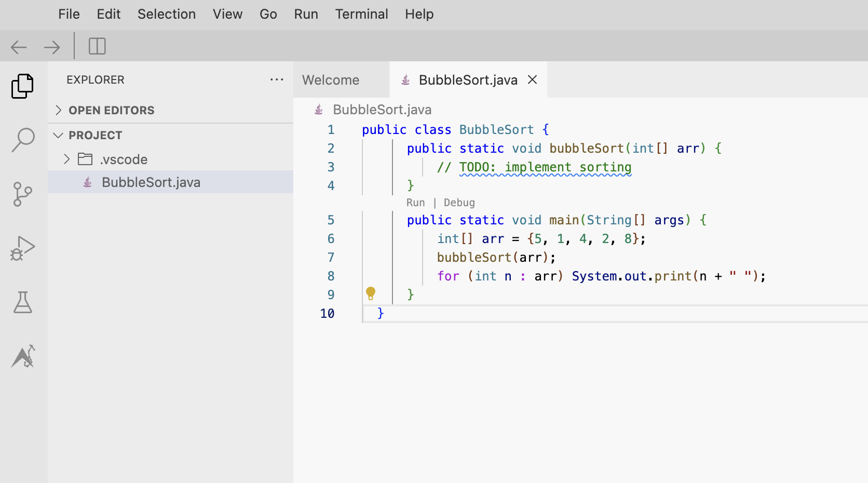The width and height of the screenshot is (868, 483).
Task: Go forward with the right arrow
Action: pos(52,47)
